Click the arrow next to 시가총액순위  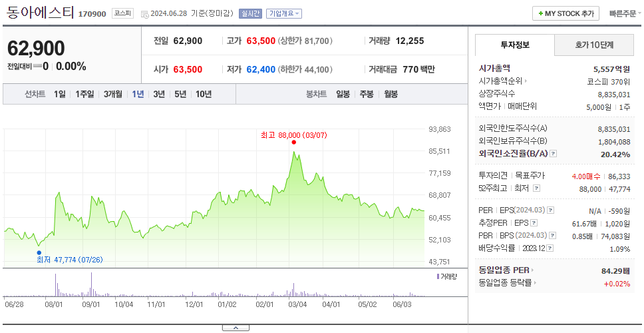526,81
